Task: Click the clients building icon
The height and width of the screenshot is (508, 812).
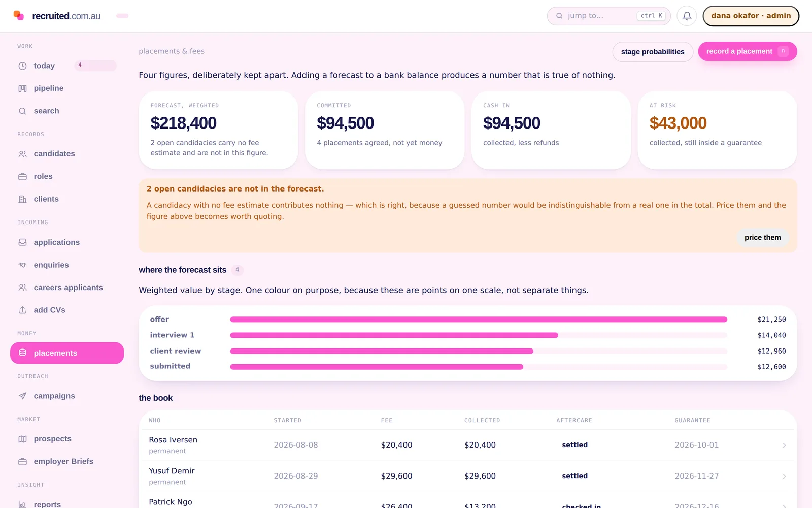Action: (22, 199)
